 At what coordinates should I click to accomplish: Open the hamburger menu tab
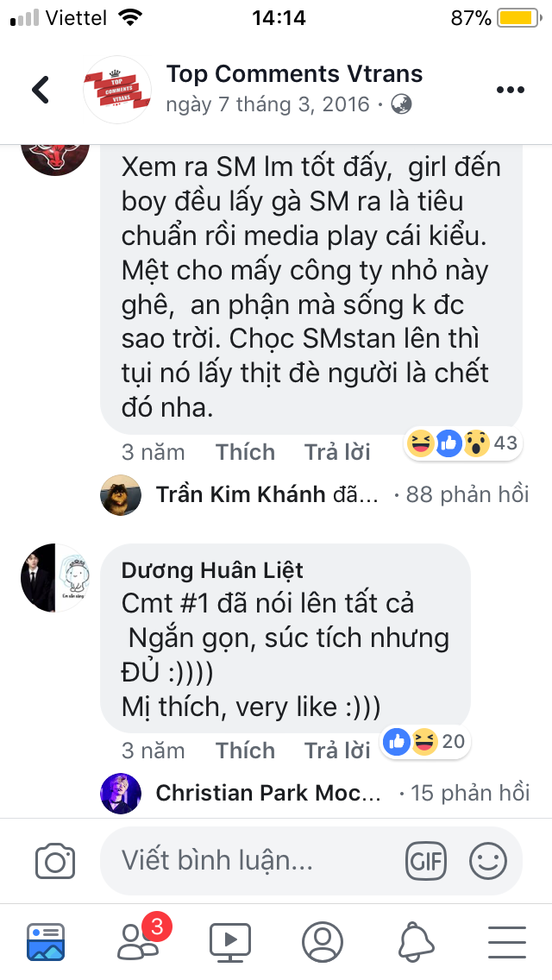click(507, 940)
